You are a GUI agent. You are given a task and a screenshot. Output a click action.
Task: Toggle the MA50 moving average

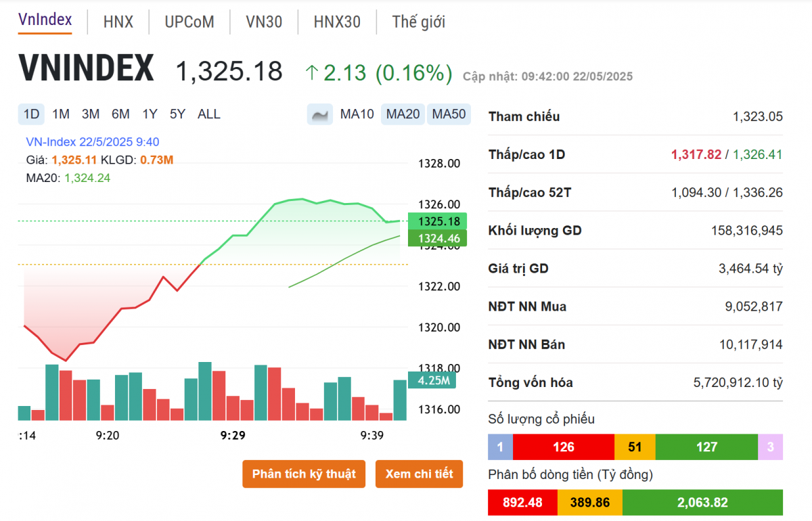pos(449,114)
